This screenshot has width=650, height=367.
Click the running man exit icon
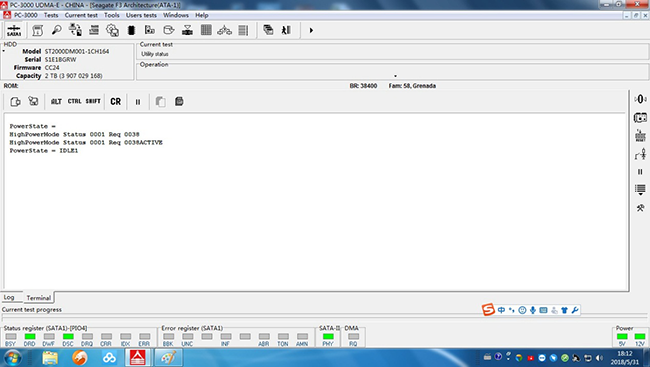(286, 30)
